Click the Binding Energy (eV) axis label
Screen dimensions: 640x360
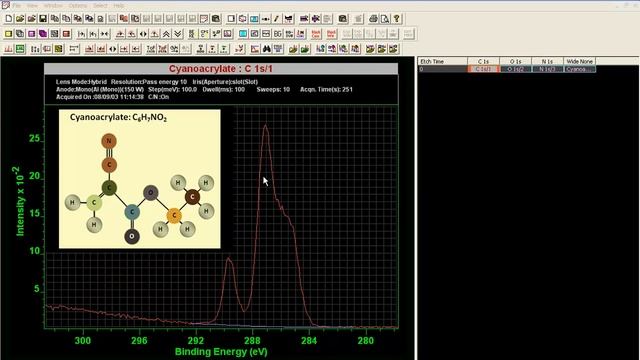221,351
